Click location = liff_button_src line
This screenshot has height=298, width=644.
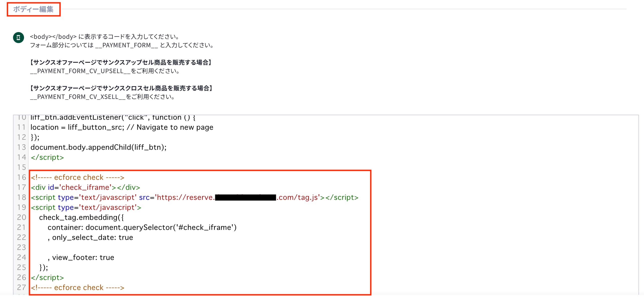(x=122, y=127)
